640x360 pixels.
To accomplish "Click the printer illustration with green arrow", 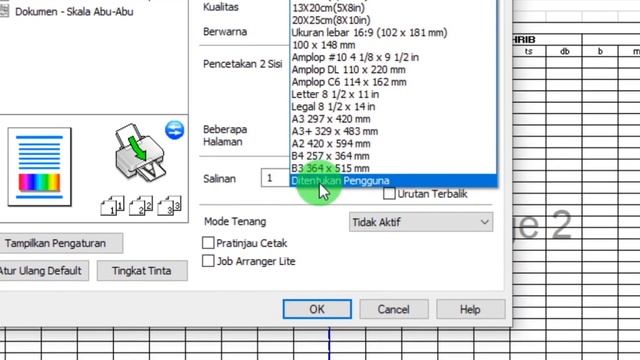I will pos(140,152).
